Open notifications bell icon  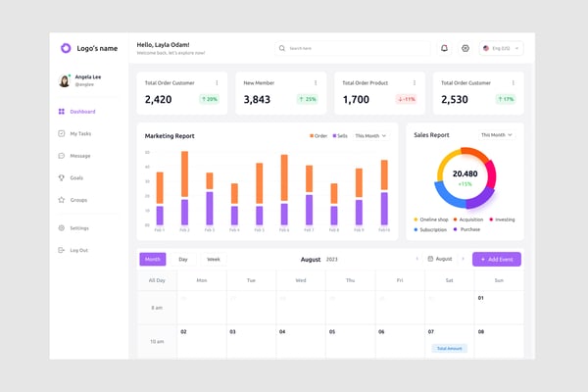(444, 48)
